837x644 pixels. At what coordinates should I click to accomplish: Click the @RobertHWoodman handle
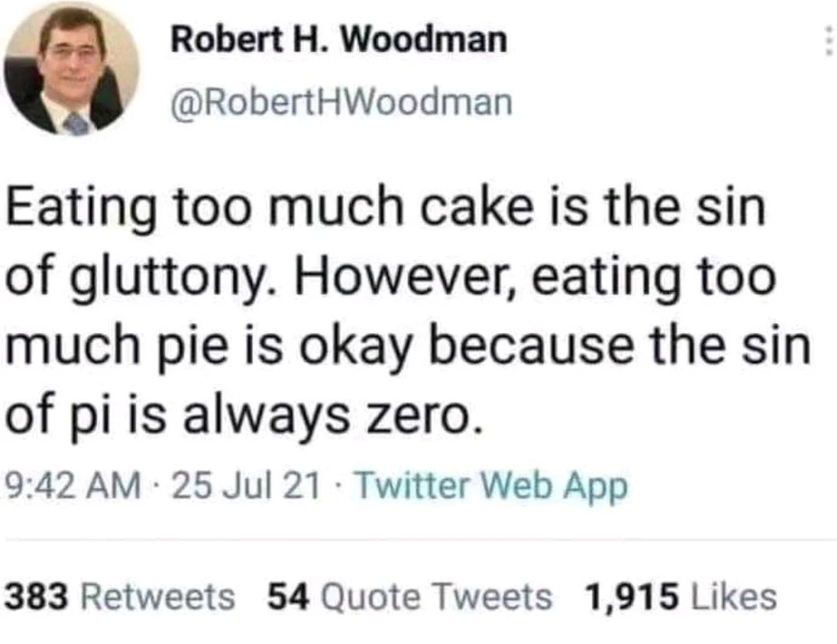(341, 102)
